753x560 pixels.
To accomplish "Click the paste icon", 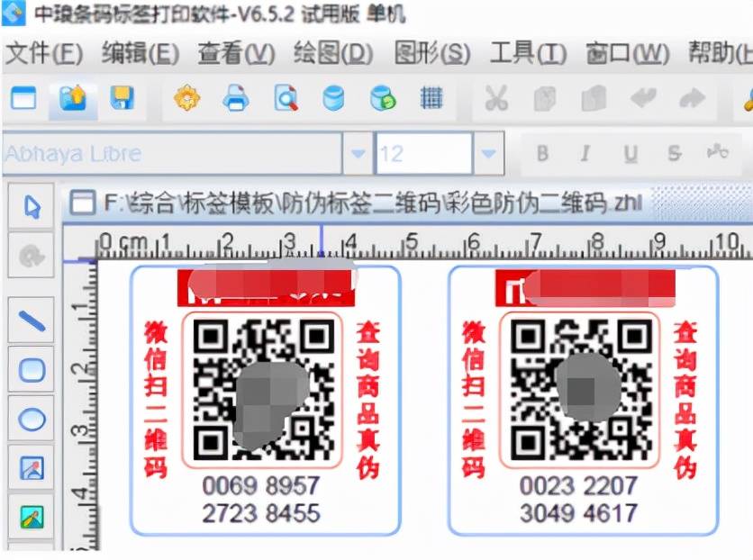I will pos(594,98).
